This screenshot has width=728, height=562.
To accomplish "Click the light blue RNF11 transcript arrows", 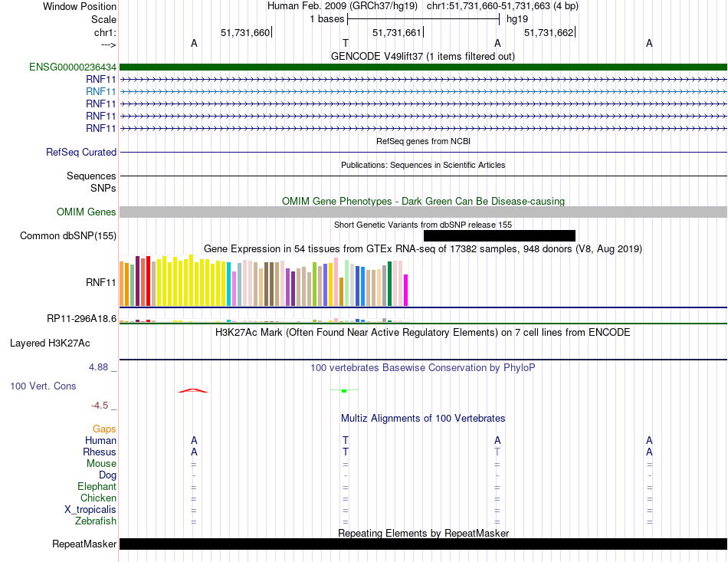I will pyautogui.click(x=423, y=91).
